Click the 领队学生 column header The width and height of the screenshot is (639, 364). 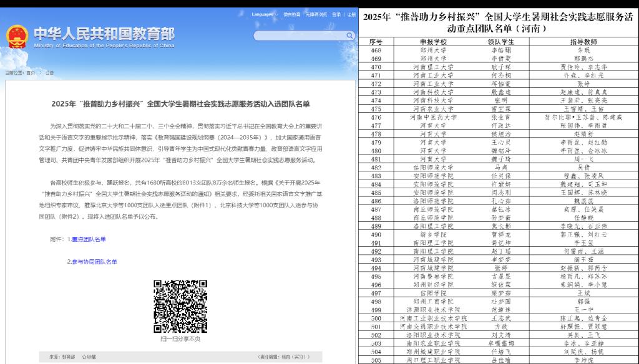point(500,42)
